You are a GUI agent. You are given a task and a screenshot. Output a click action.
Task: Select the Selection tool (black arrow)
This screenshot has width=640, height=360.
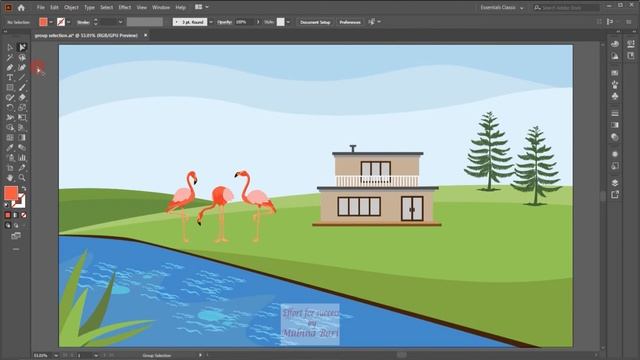point(10,47)
